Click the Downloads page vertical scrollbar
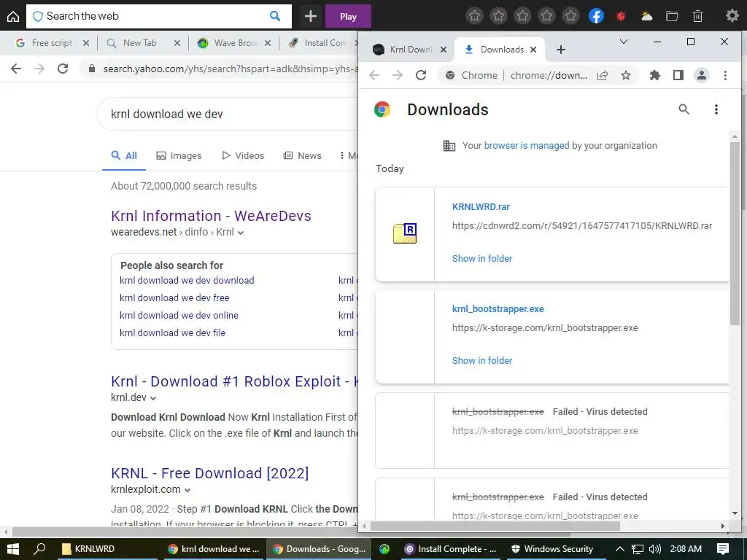The image size is (747, 560). point(735,233)
